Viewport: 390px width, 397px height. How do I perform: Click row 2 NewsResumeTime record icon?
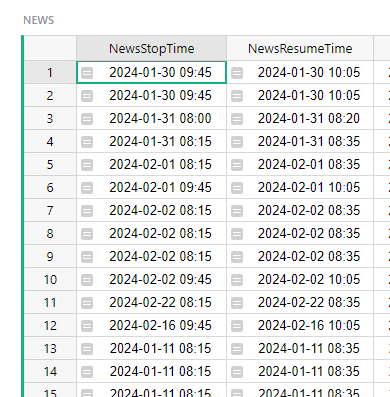point(237,96)
